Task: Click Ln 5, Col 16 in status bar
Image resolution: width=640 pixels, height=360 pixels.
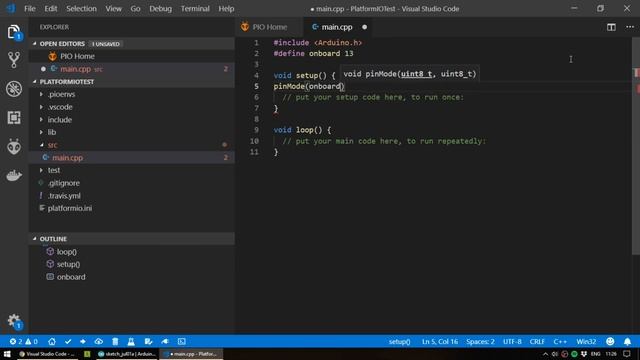Action: tap(440, 341)
